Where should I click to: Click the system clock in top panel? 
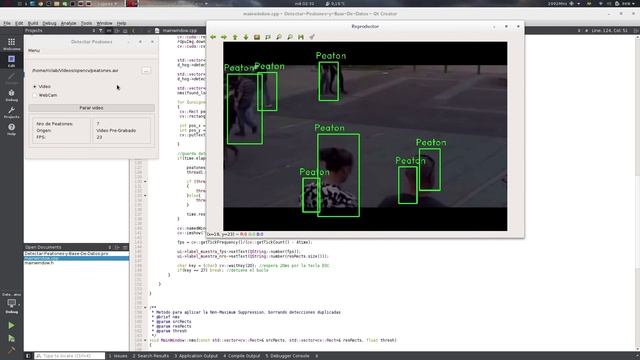[304, 4]
